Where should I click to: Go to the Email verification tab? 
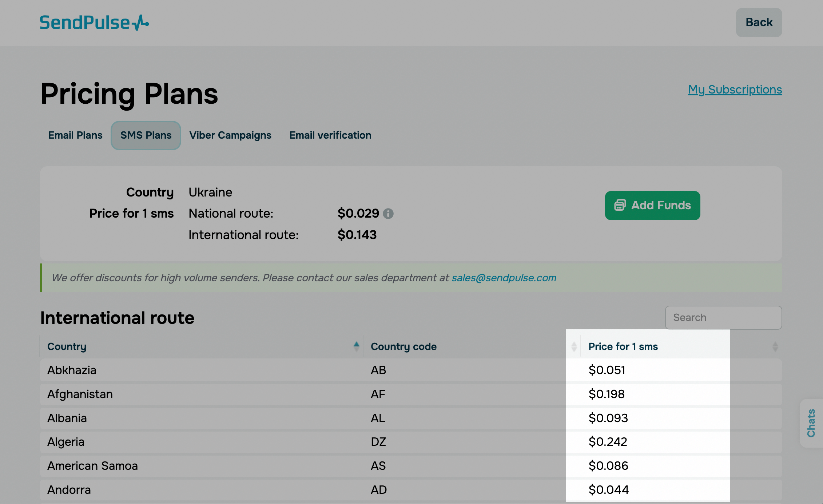click(x=330, y=135)
